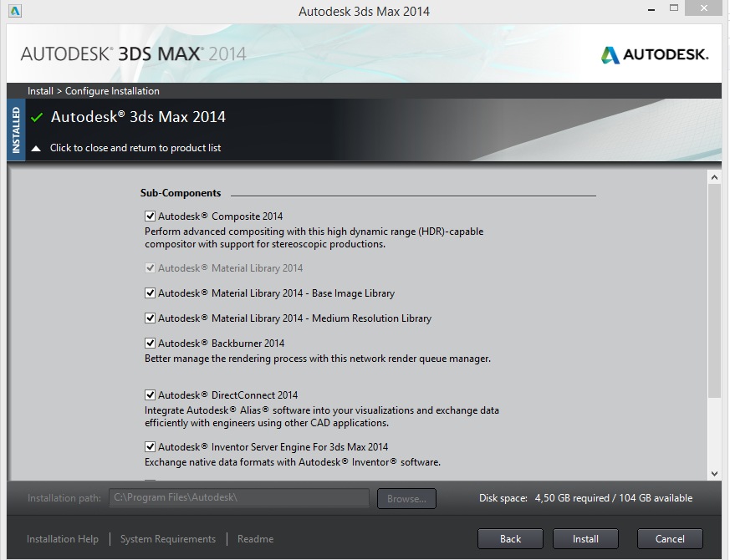Click the 'Integrate Autodesk Alias software' description

point(322,416)
